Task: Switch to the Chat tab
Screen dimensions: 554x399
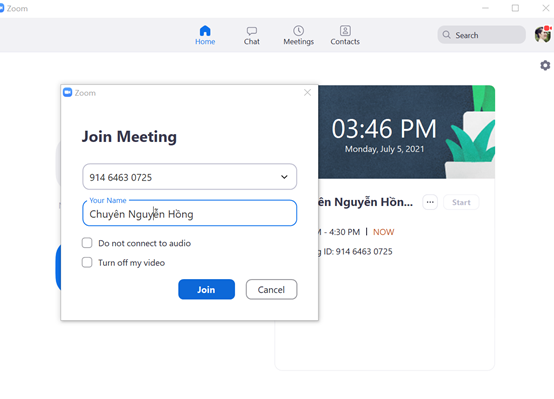Action: [252, 36]
